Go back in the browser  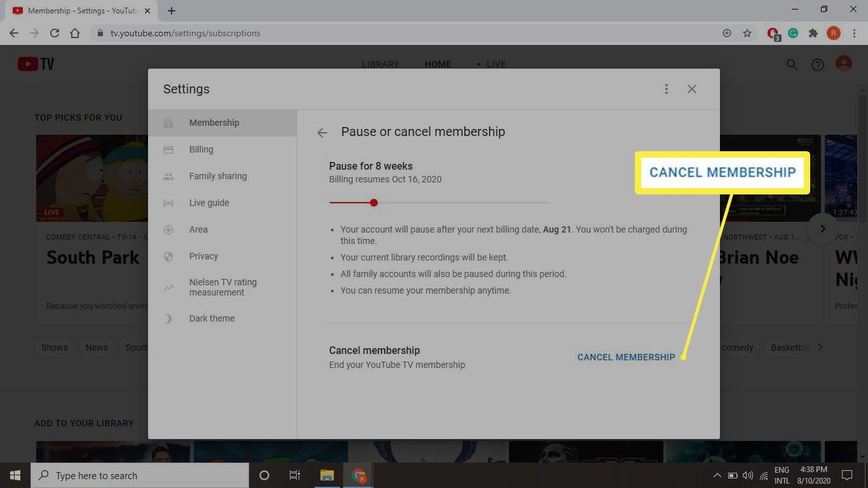coord(14,33)
